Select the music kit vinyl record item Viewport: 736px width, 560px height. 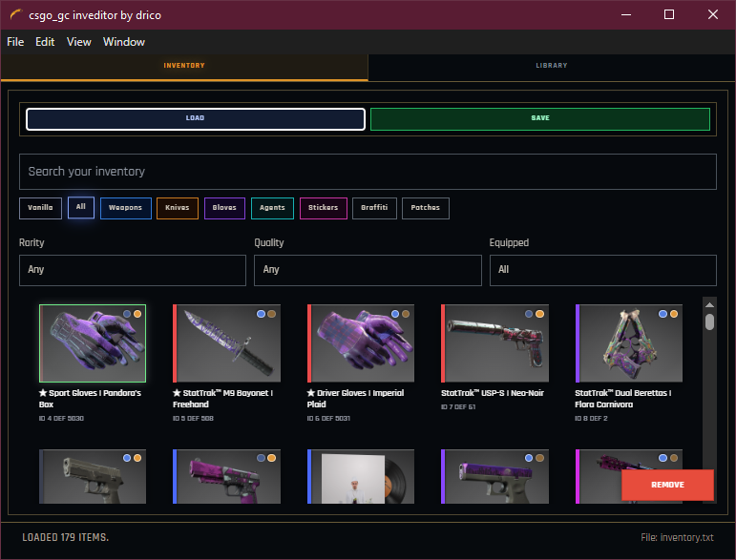click(x=361, y=476)
